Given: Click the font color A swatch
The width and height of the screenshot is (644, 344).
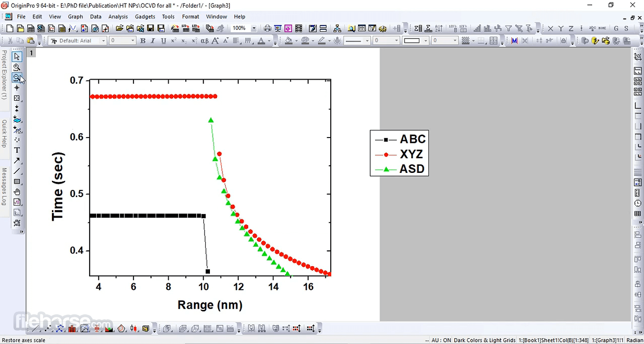Looking at the screenshot, I should 262,41.
